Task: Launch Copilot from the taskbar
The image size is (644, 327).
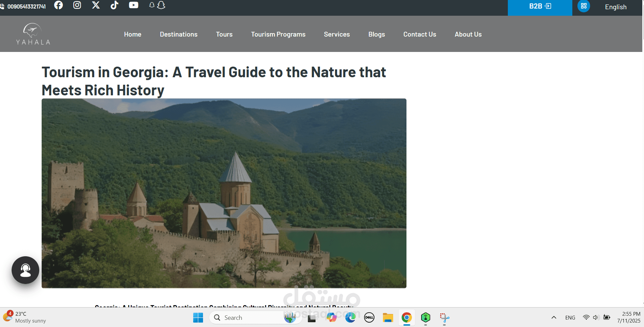Action: [x=331, y=318]
